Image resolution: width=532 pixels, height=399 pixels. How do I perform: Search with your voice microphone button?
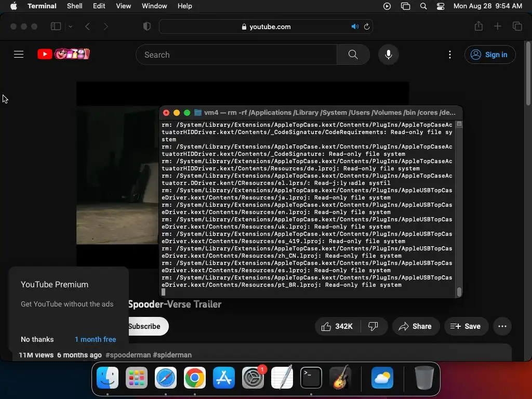pos(389,55)
